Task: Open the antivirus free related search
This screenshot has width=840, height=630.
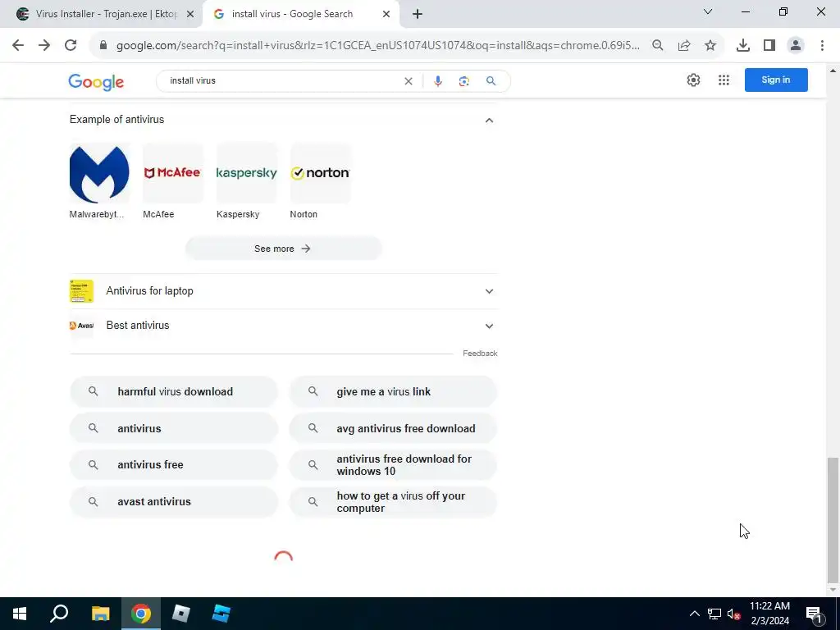Action: [174, 465]
